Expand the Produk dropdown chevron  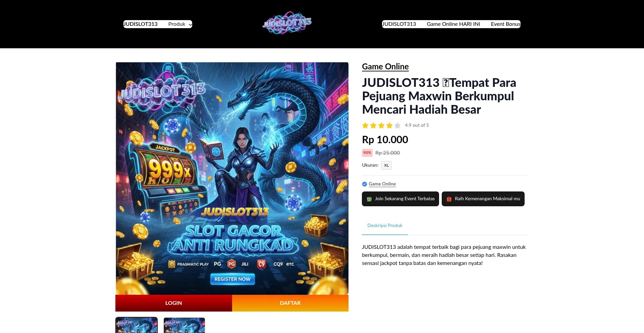190,24
